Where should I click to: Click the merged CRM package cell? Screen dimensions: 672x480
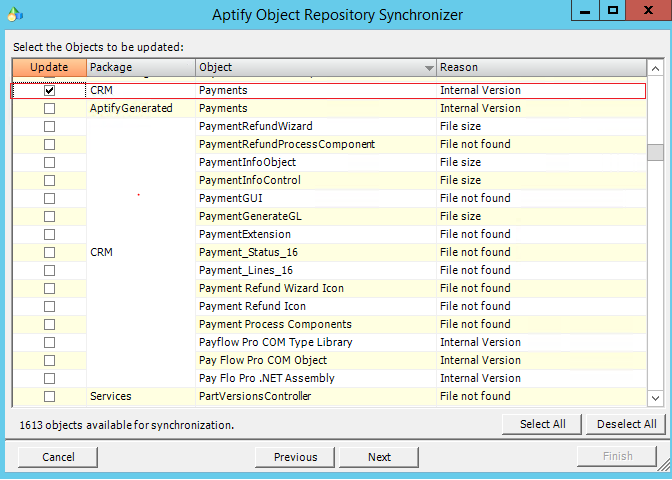click(x=141, y=252)
